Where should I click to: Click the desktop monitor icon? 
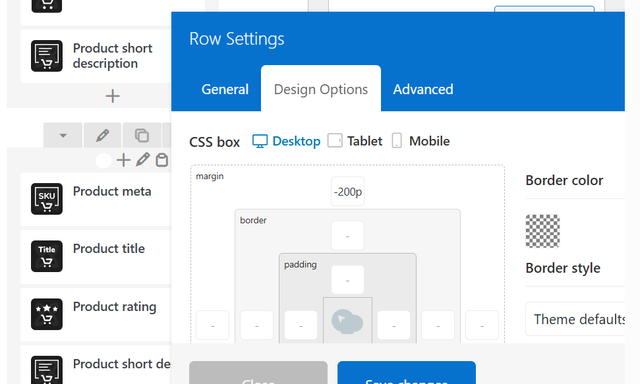pos(260,141)
